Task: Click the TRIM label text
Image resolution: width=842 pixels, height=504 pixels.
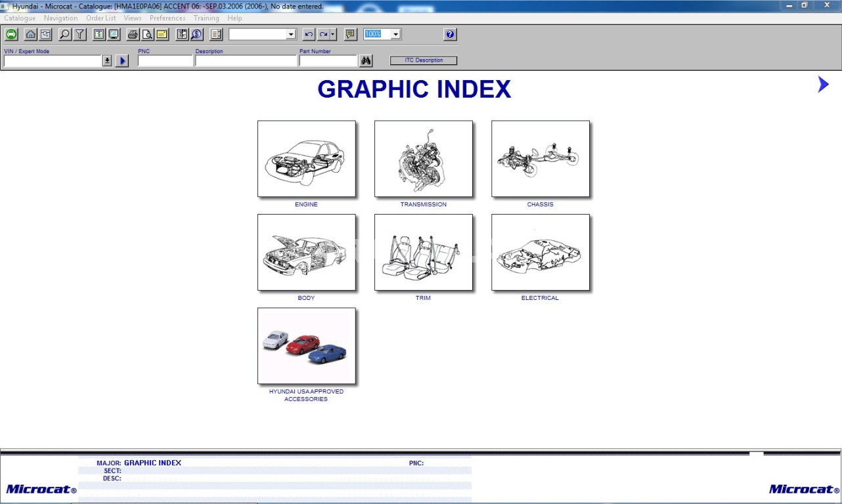Action: pyautogui.click(x=424, y=298)
